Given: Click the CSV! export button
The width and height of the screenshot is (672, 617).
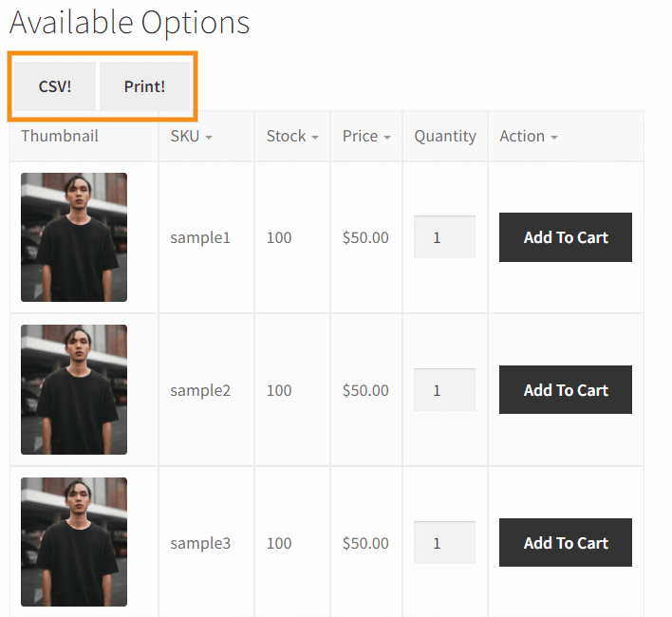Looking at the screenshot, I should pos(55,86).
